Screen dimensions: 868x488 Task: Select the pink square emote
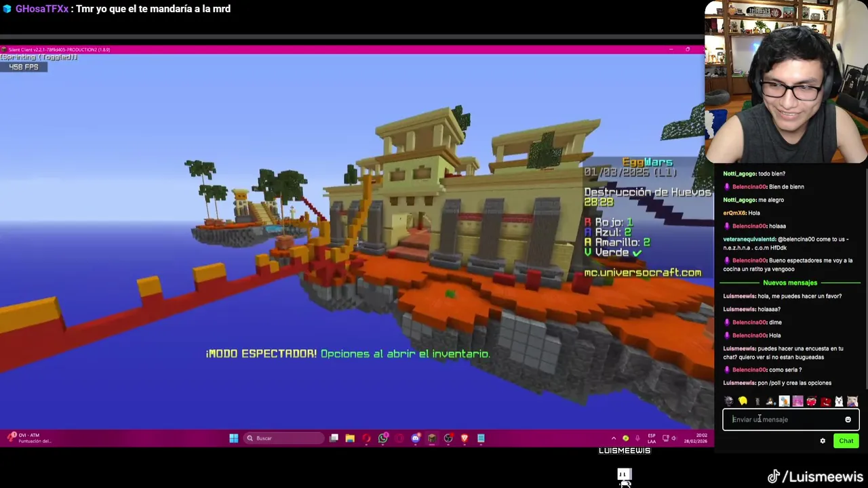(x=798, y=401)
